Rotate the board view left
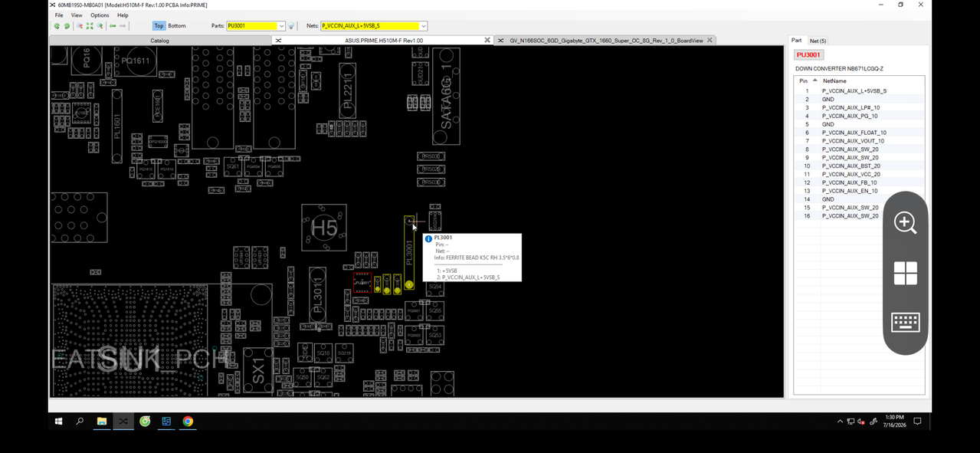Image resolution: width=980 pixels, height=453 pixels. (x=57, y=26)
